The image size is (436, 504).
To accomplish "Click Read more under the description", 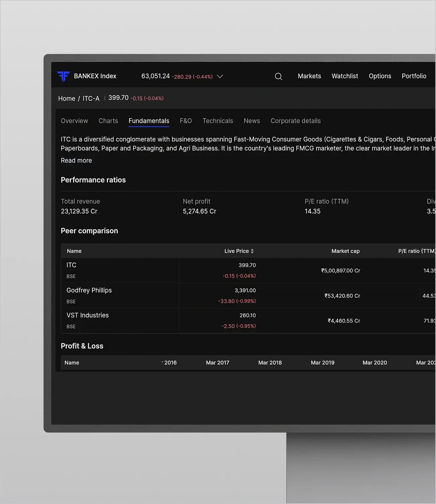I will tap(76, 160).
